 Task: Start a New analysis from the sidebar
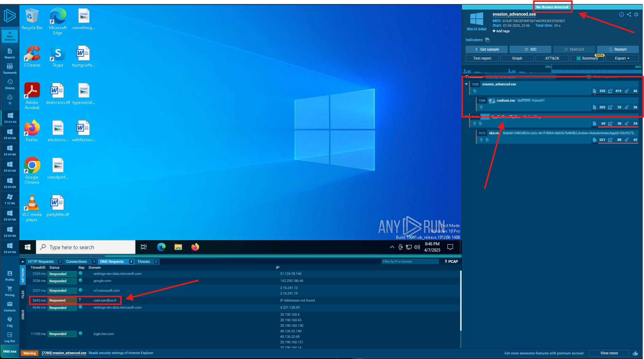click(x=10, y=36)
